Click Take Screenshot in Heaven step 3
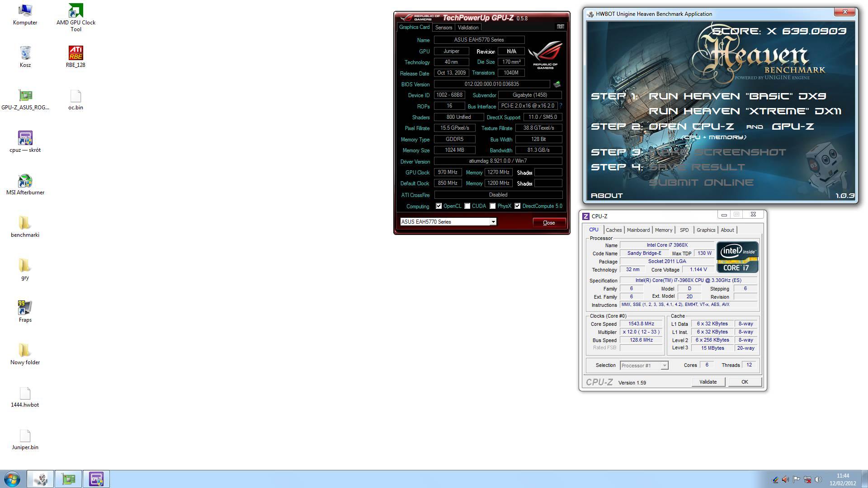Screen dimensions: 868x488 [717, 152]
